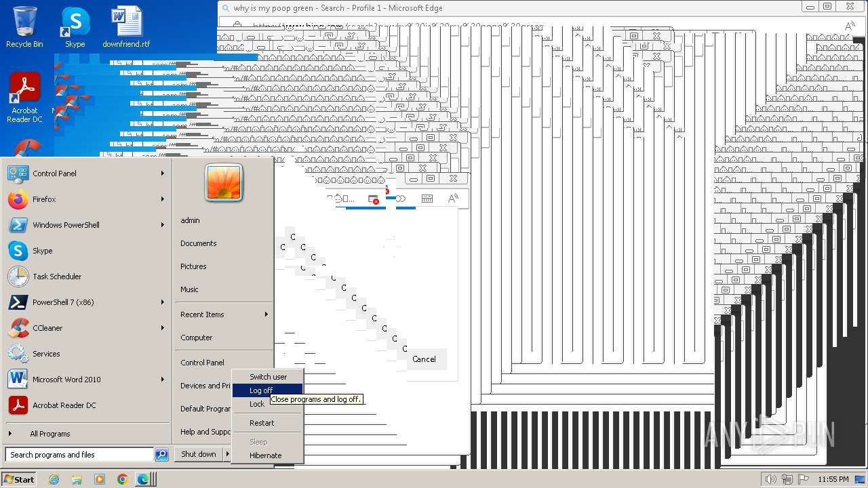Select Acrobat Reader DC desktop shortcut
Image resolution: width=868 pixels, height=488 pixels.
(24, 98)
